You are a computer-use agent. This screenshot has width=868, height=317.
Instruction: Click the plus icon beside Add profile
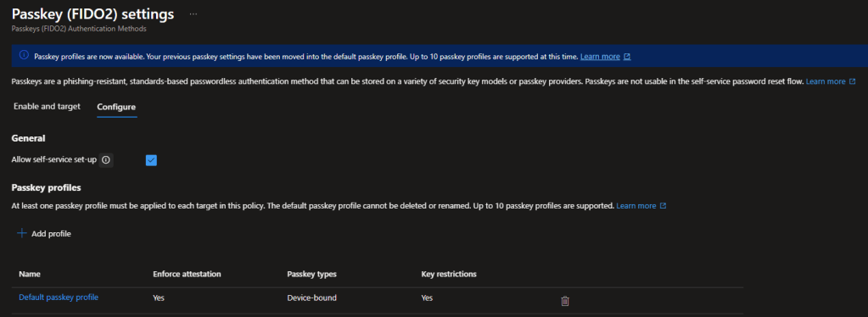click(x=22, y=233)
